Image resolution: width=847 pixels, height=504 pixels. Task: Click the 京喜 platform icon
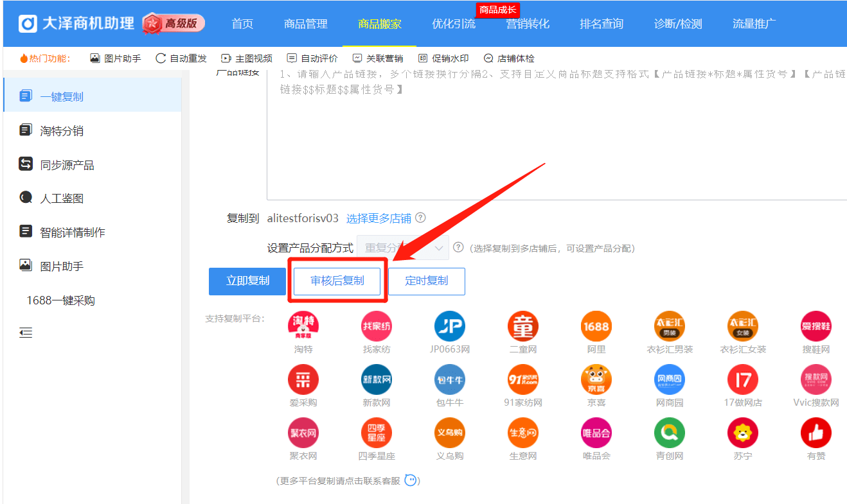[x=596, y=379]
